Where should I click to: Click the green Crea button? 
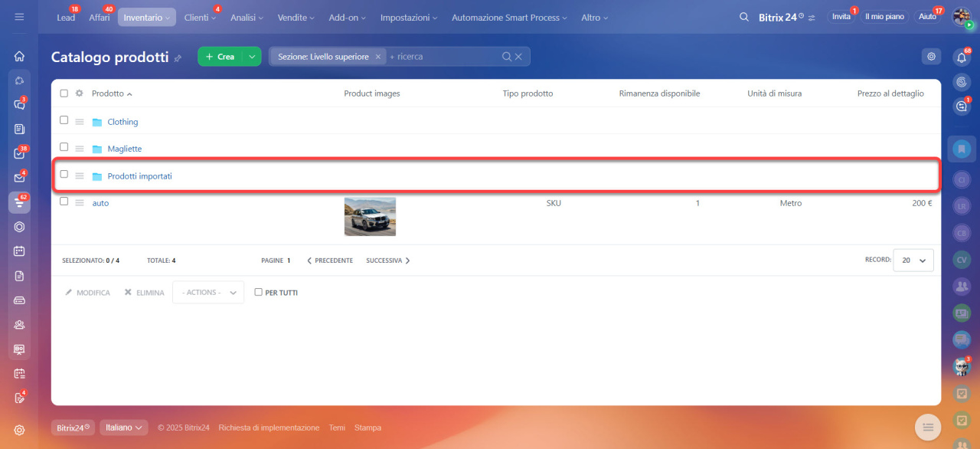[x=220, y=57]
